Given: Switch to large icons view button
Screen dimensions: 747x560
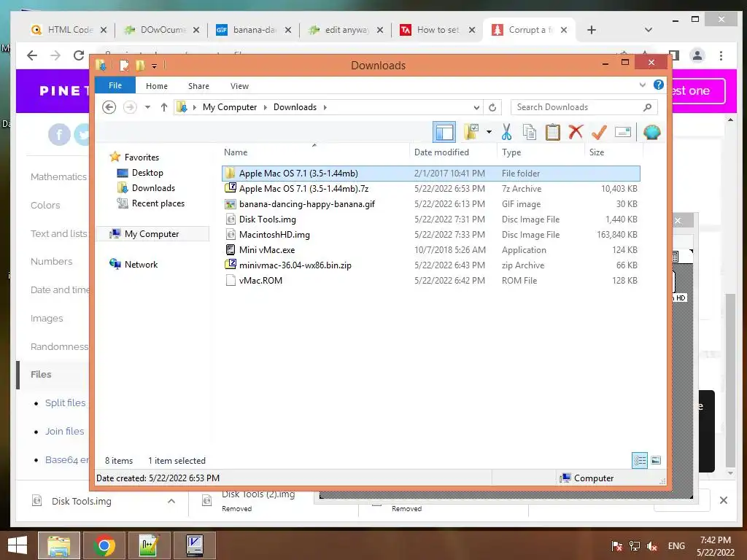Looking at the screenshot, I should coord(656,460).
